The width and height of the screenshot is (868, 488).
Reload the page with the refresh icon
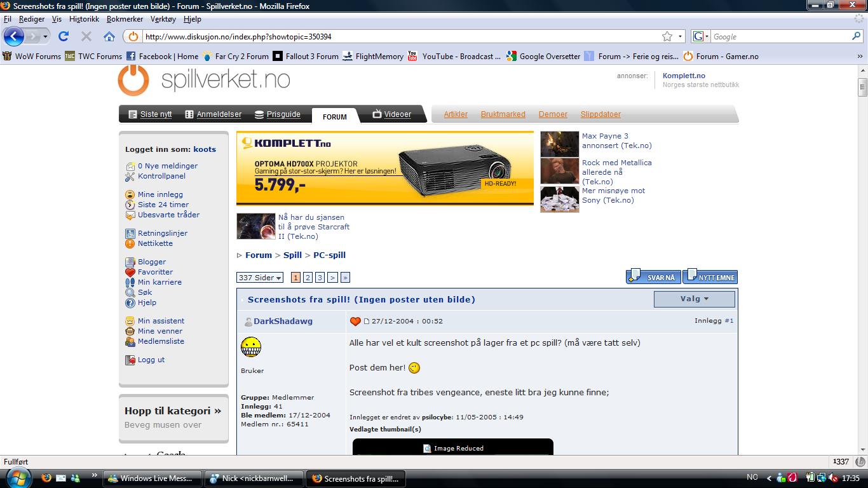tap(64, 37)
